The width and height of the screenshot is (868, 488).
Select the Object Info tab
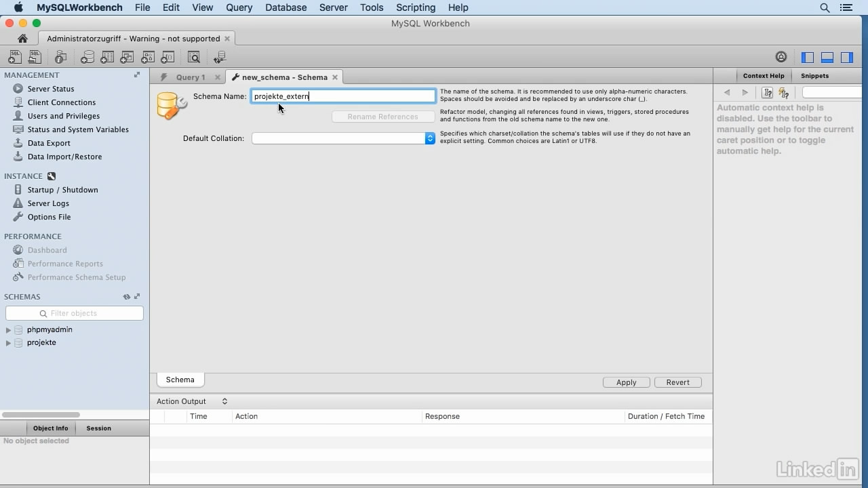pyautogui.click(x=51, y=428)
